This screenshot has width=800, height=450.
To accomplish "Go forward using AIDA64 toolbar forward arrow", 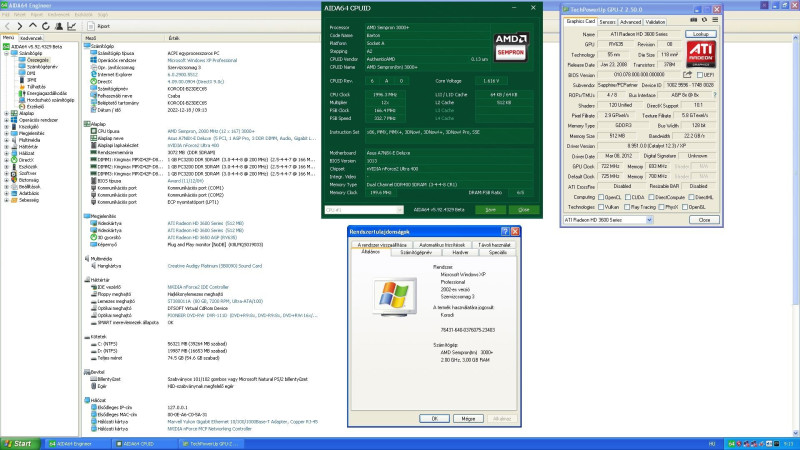I will 20,26.
